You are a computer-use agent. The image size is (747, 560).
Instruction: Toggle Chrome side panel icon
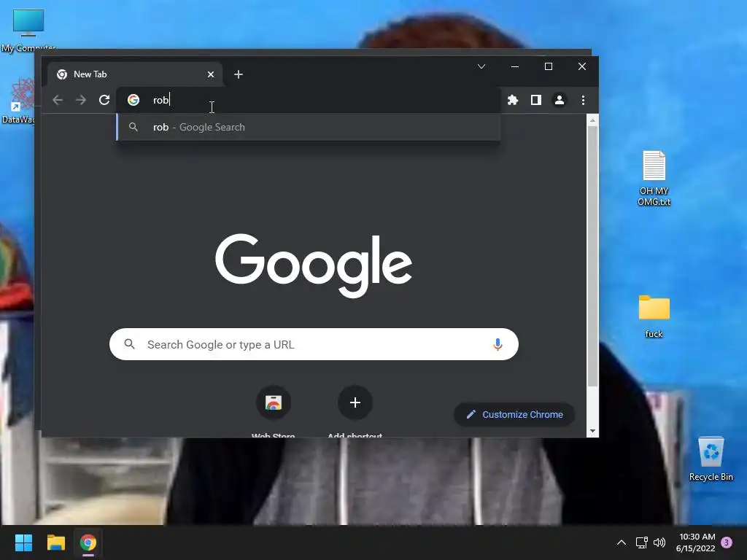[x=536, y=100]
